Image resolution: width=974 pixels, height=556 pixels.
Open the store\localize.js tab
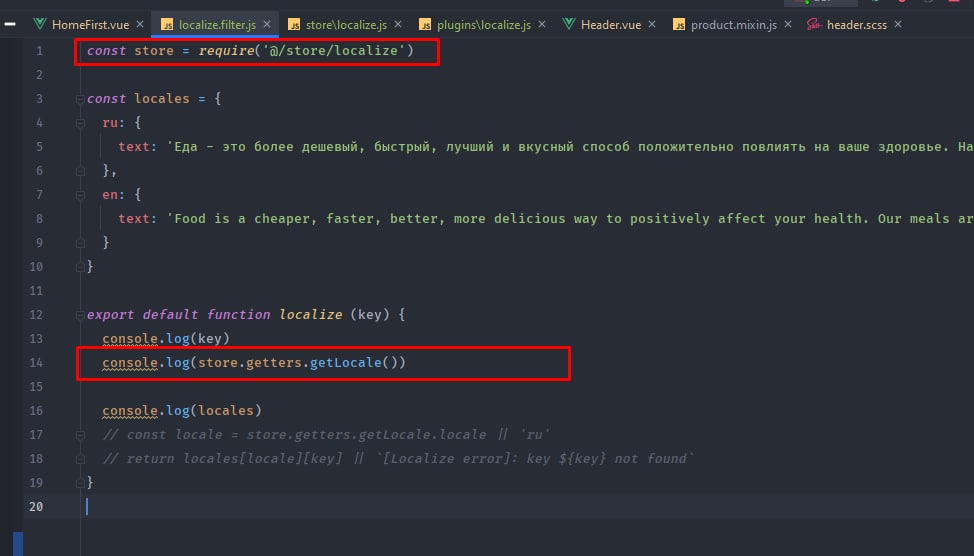(x=346, y=25)
